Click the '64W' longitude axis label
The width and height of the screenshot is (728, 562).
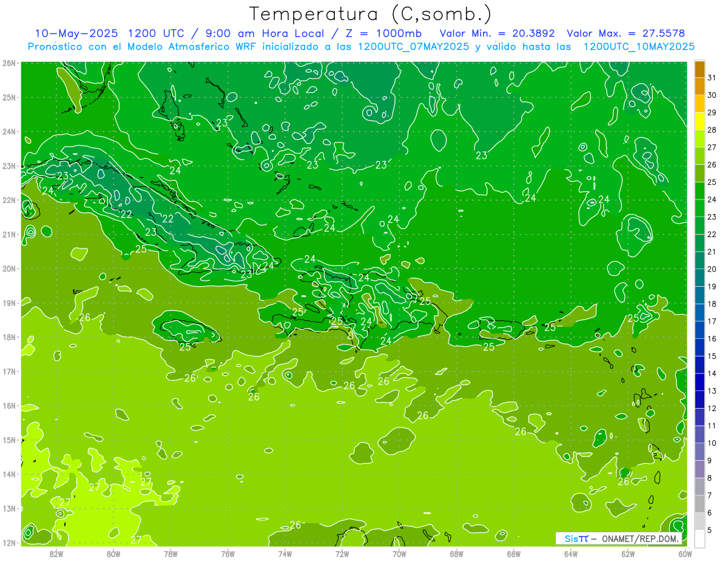(571, 554)
